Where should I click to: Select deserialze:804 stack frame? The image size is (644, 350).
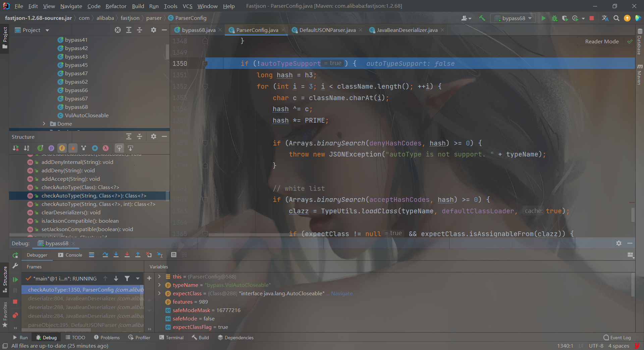83,298
